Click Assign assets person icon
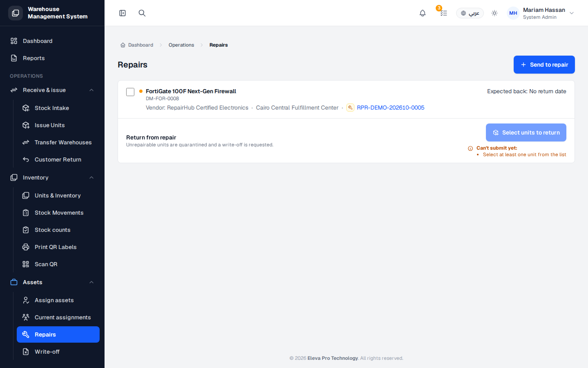This screenshot has width=588, height=368. tap(26, 300)
